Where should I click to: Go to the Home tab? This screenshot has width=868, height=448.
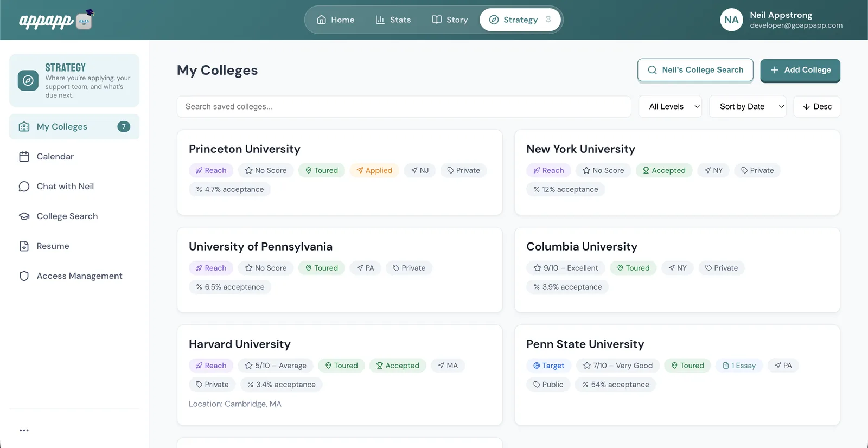(x=335, y=20)
